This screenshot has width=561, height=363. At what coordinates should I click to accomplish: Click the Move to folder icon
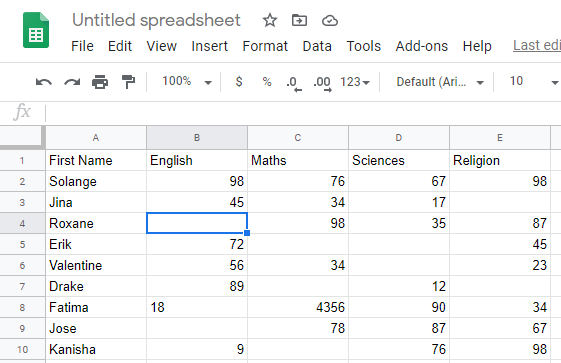point(299,20)
